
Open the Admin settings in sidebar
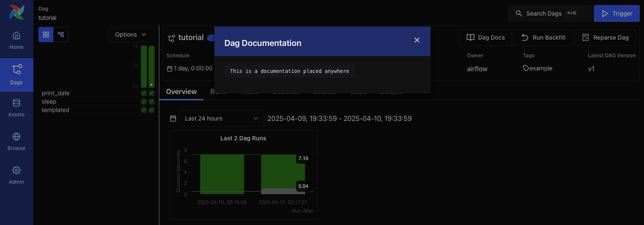(x=16, y=175)
